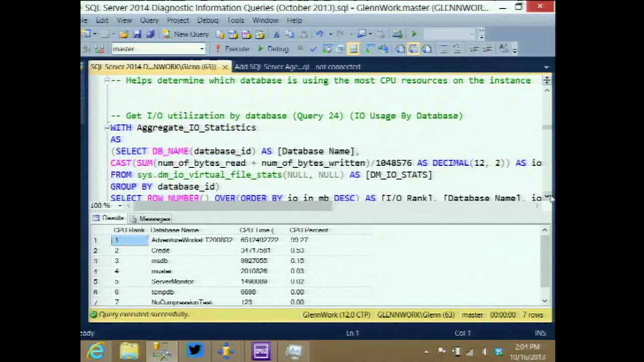Expand top toolbar overflow options
The image size is (644, 362).
(x=481, y=34)
